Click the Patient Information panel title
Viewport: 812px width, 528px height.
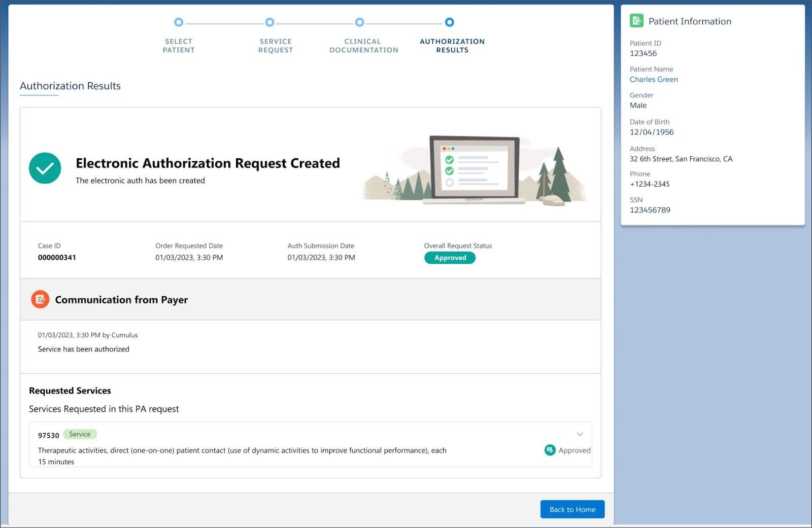point(690,21)
